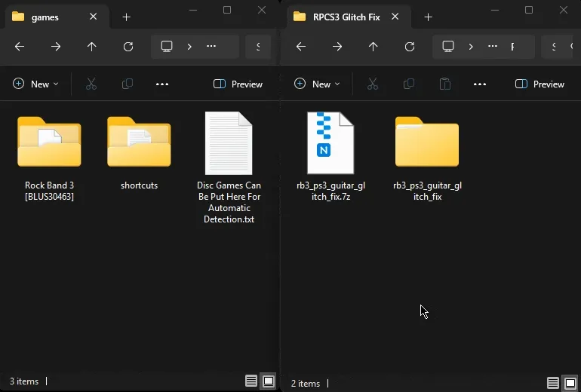The height and width of the screenshot is (392, 581).
Task: Open the New dropdown in games window
Action: [x=35, y=84]
